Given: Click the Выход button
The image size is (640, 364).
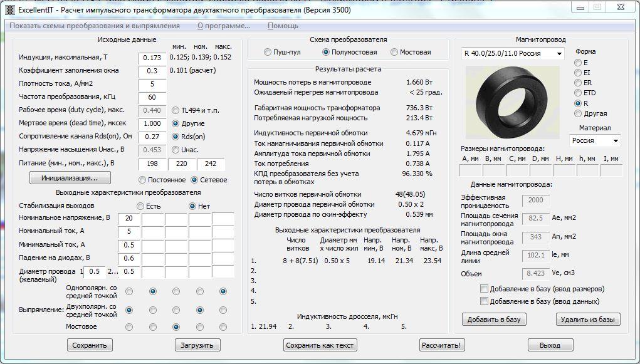Looking at the screenshot, I should click(550, 345).
